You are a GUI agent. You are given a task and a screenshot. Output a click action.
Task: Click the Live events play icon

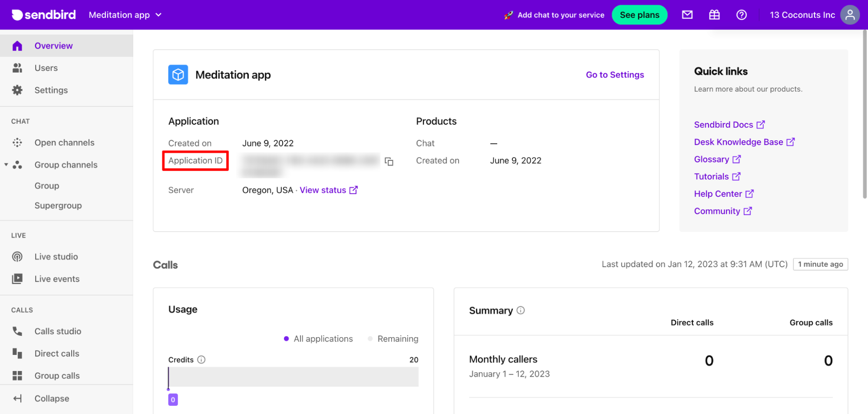pos(17,279)
